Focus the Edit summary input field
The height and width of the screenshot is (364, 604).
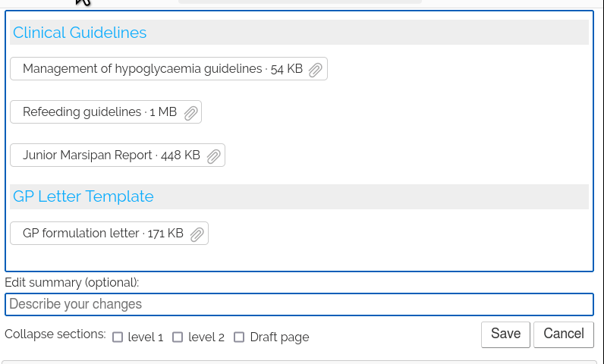[x=299, y=305]
